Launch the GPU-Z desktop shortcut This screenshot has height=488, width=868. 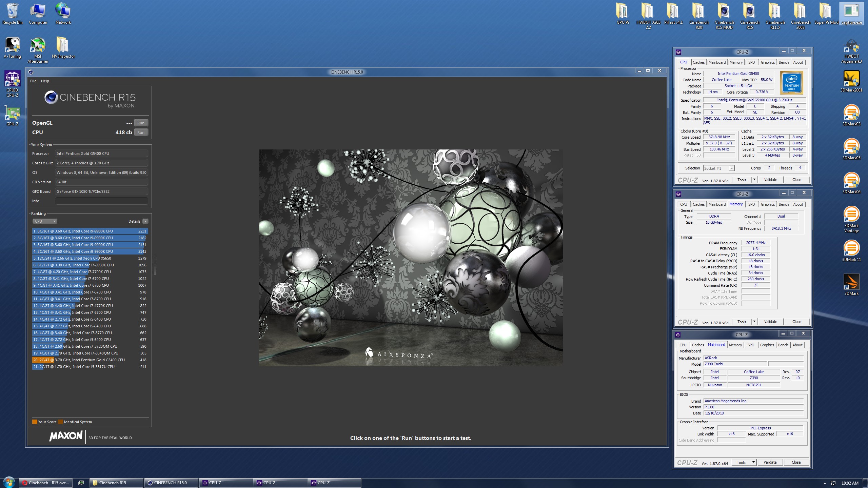(x=12, y=116)
